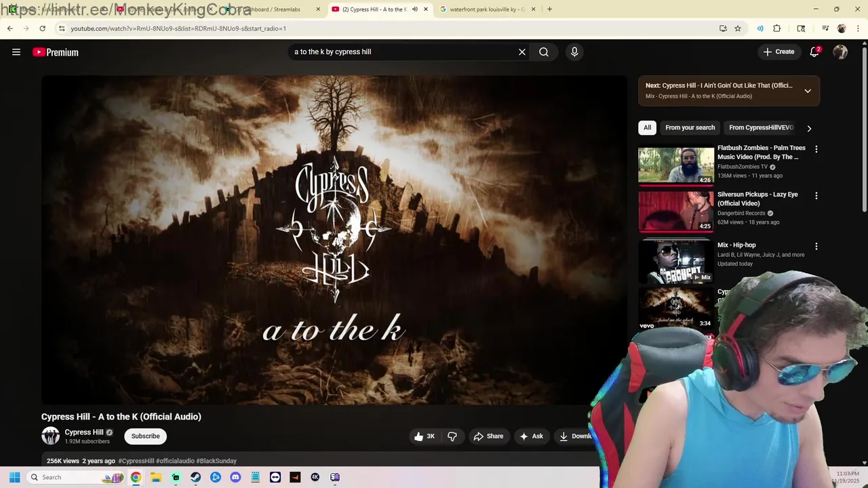Open Chrome from the taskbar
This screenshot has height=488, width=868.
(136, 477)
